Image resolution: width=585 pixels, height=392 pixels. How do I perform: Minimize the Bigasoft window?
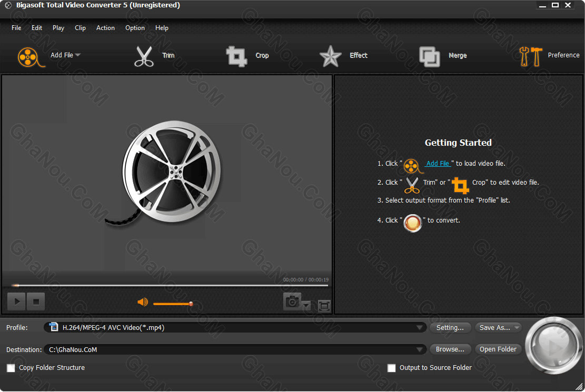(x=542, y=5)
